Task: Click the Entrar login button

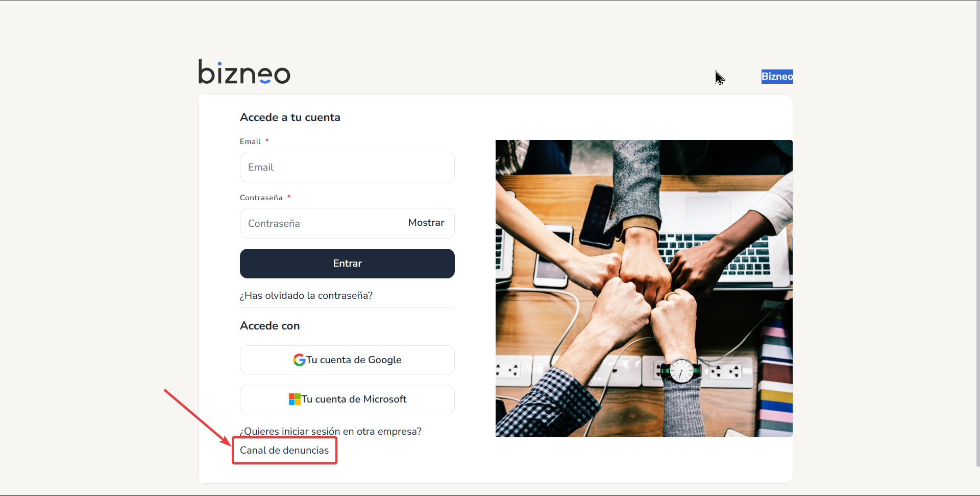Action: pyautogui.click(x=347, y=264)
